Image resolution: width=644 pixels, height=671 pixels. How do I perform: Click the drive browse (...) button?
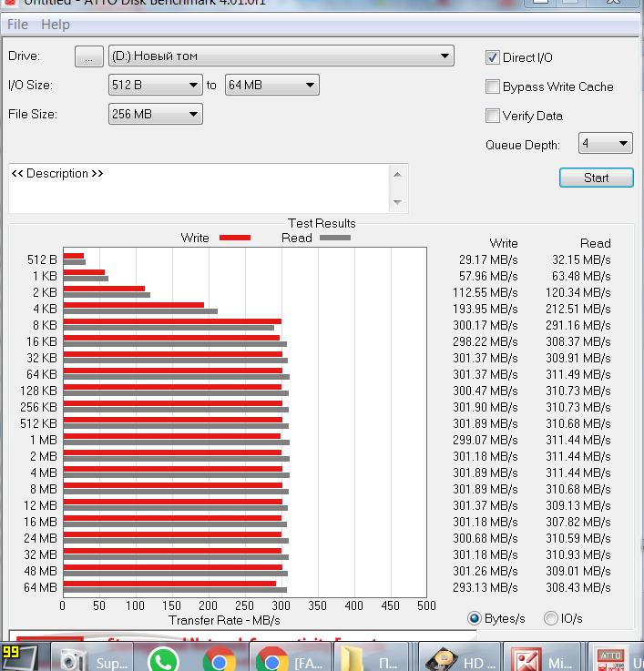click(x=89, y=56)
